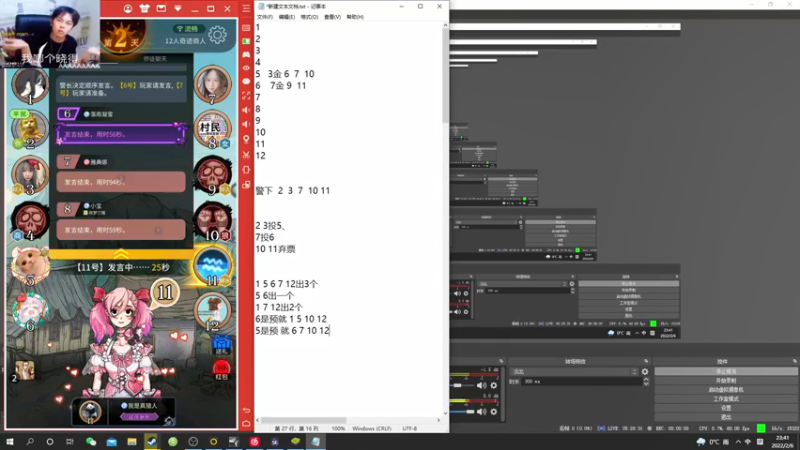
Task: Adjust the transition duration stepper arrows
Action: click(x=646, y=381)
